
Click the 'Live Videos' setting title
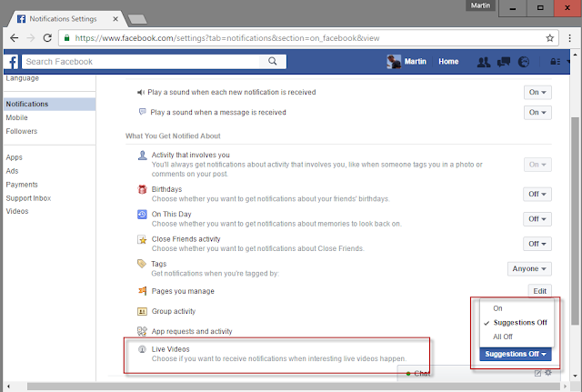(x=170, y=349)
